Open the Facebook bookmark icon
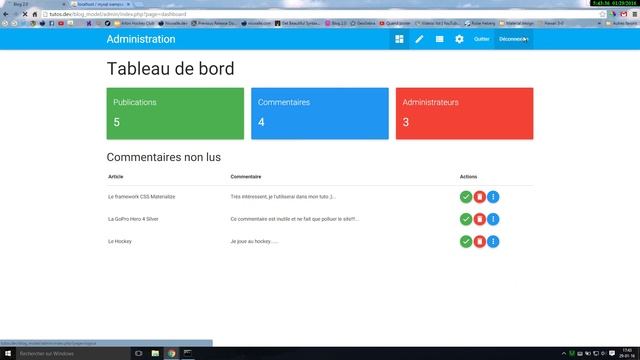The width and height of the screenshot is (640, 360). point(51,23)
